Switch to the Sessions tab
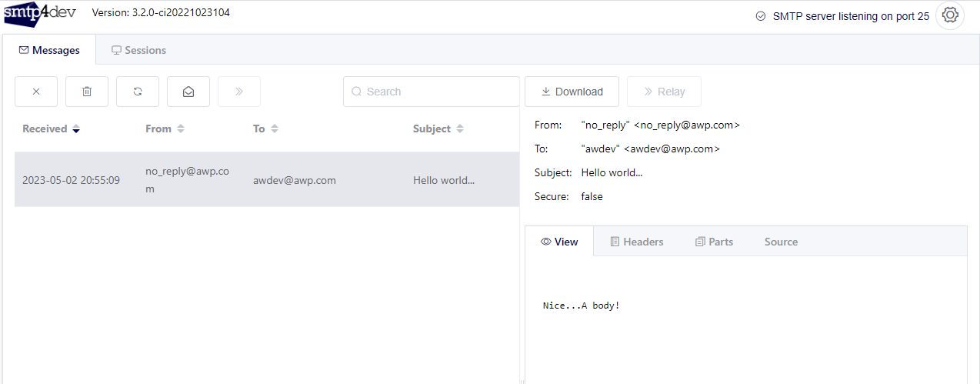980x384 pixels. click(x=138, y=50)
